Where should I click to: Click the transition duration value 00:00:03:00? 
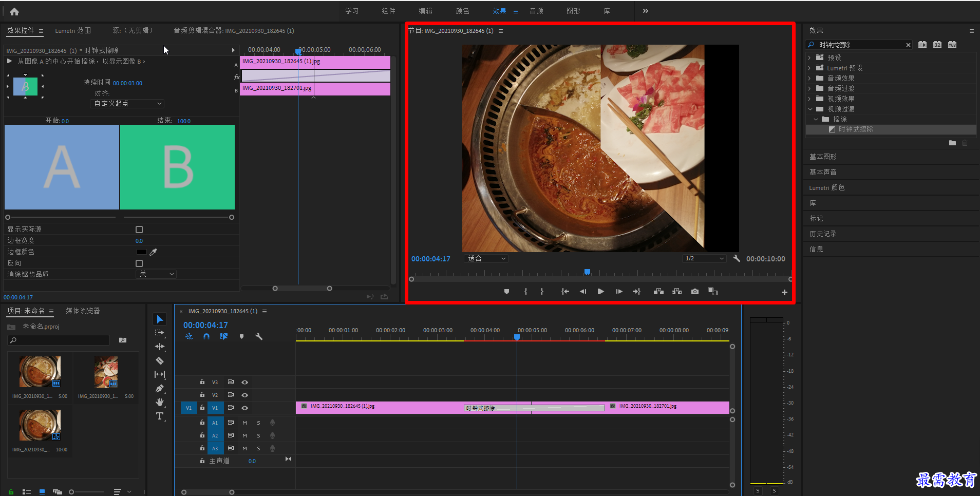tap(127, 83)
